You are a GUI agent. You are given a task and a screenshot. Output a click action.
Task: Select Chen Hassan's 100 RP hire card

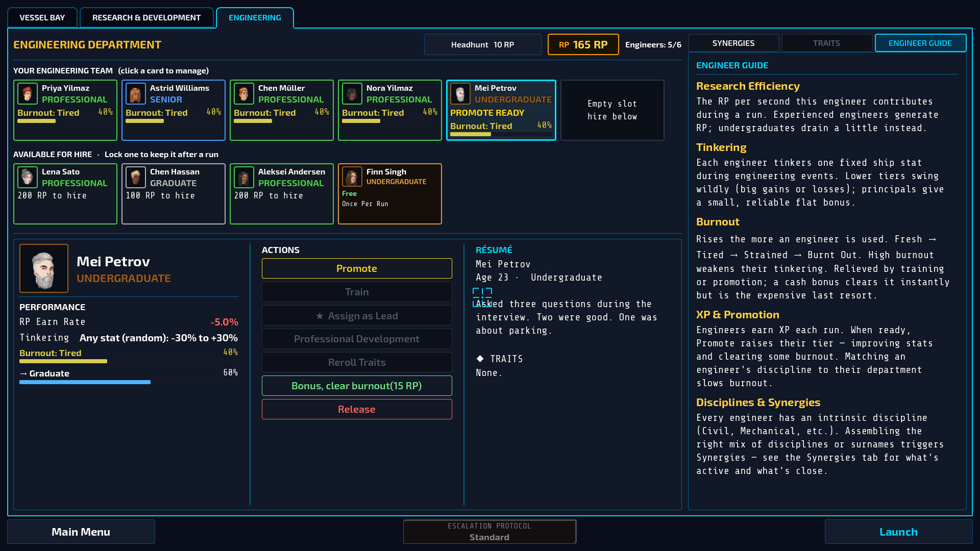[174, 194]
